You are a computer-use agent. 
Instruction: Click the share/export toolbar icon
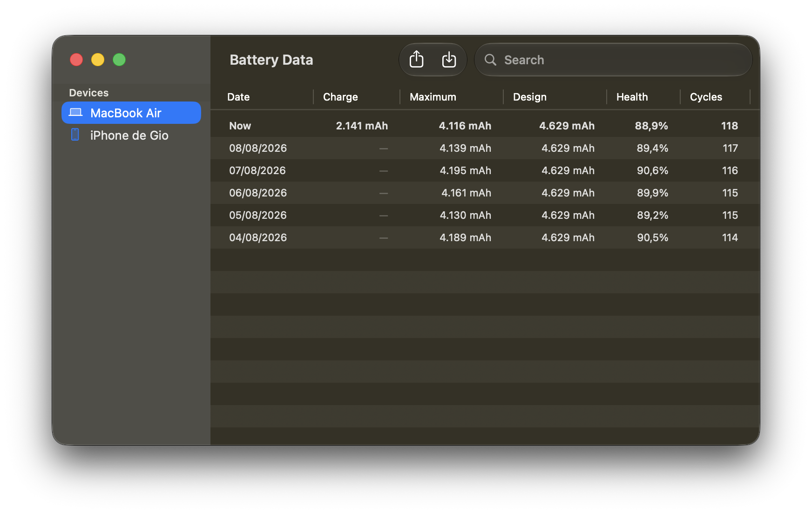click(x=416, y=60)
